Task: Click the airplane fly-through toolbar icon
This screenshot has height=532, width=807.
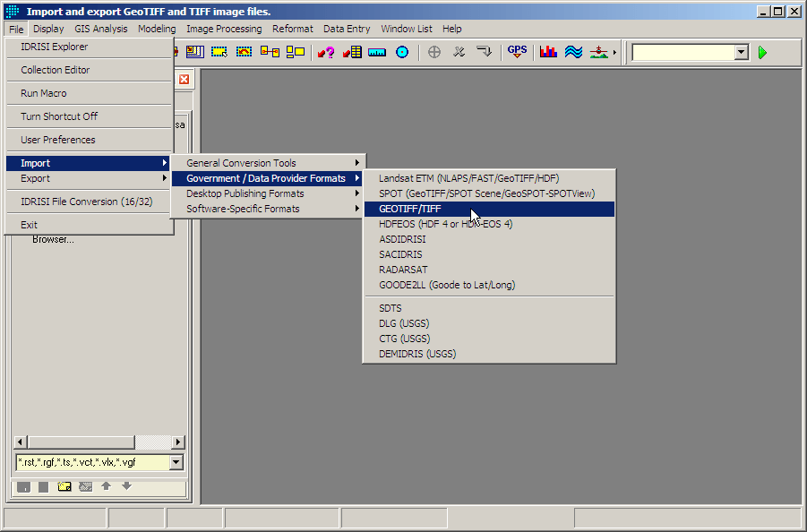Action: coord(598,52)
